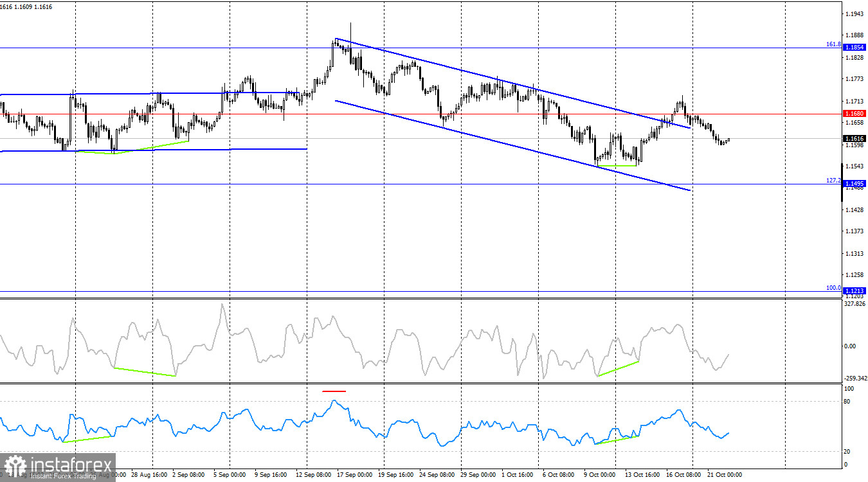Click the 1.1943 price axis value
This screenshot has width=868, height=482.
coord(854,14)
